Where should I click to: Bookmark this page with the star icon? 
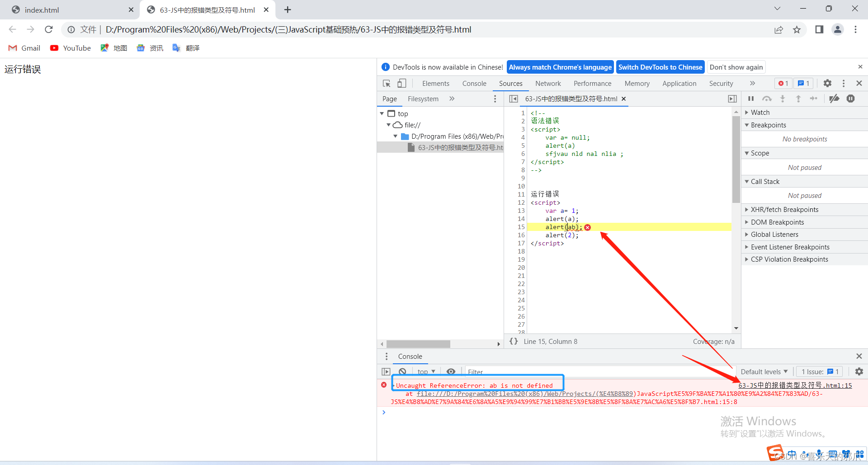point(797,29)
